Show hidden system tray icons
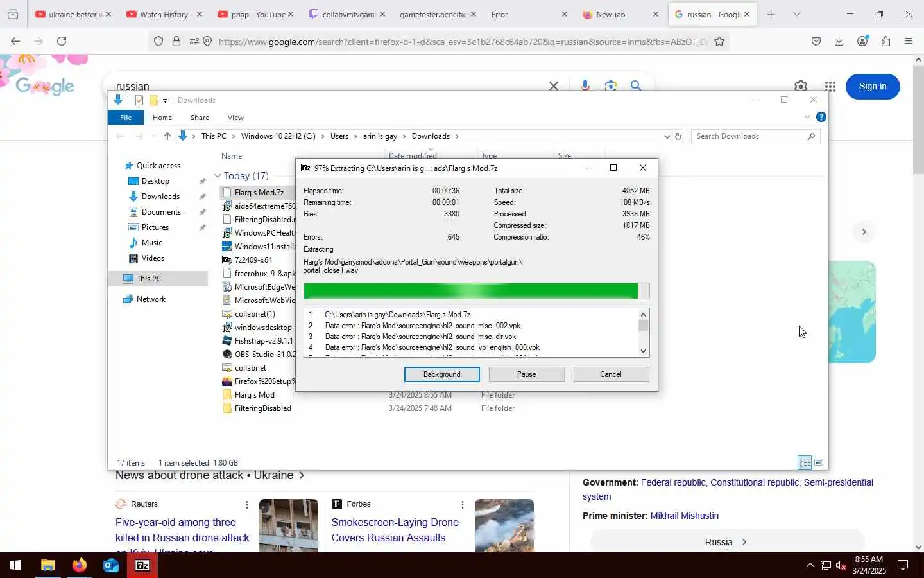This screenshot has height=578, width=924. point(810,565)
